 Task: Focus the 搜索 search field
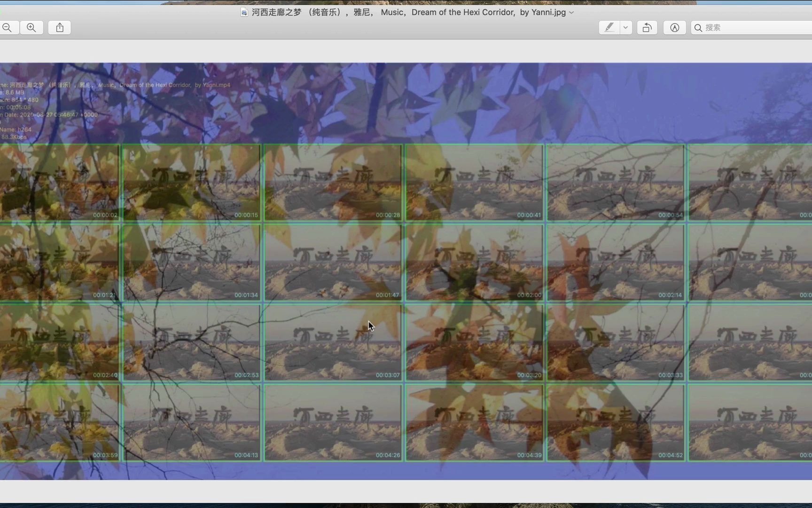point(752,27)
